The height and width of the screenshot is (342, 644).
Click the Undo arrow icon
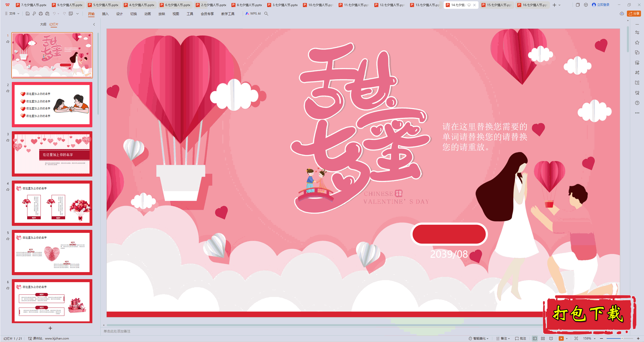tap(54, 14)
